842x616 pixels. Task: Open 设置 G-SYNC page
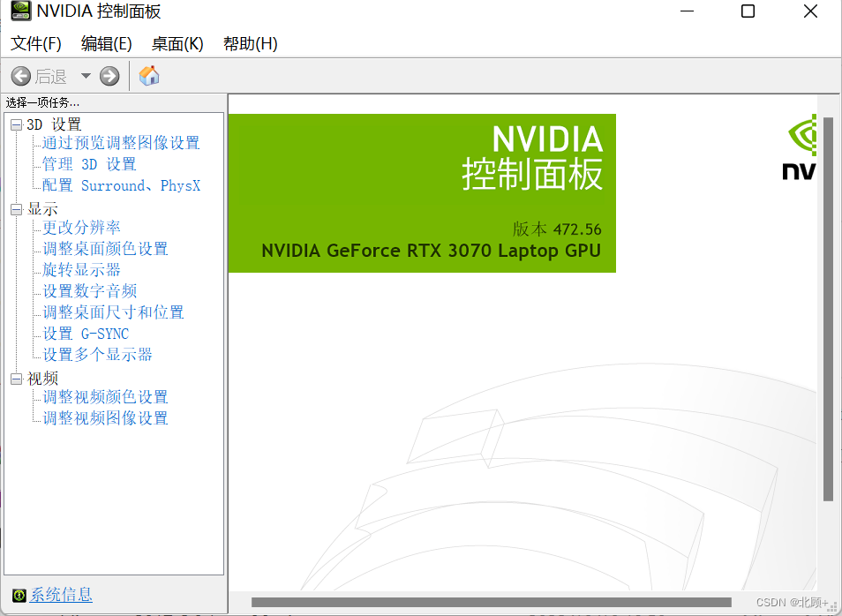point(85,333)
